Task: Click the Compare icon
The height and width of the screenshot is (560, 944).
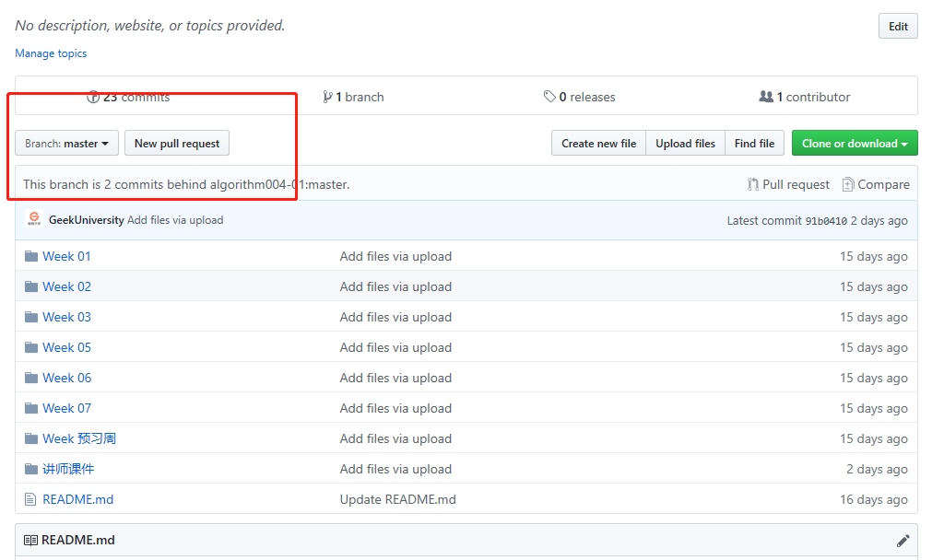Action: click(848, 184)
